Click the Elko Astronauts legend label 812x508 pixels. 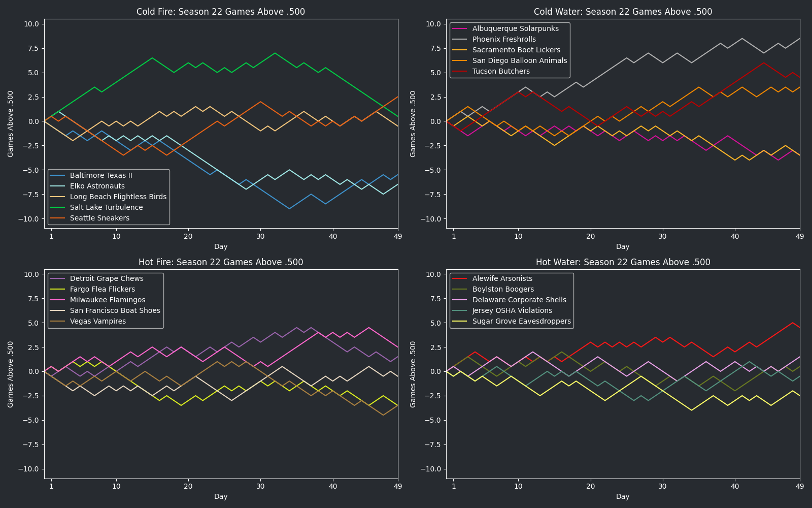point(97,186)
